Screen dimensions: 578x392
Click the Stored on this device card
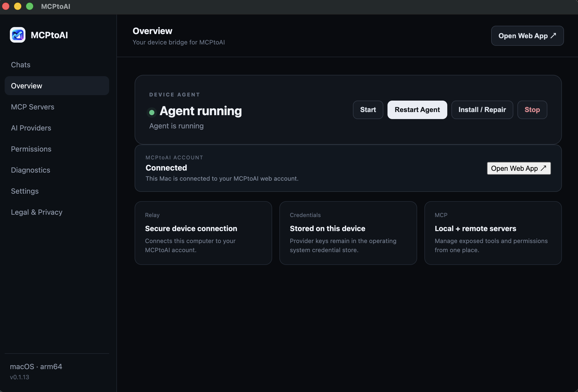coord(348,233)
